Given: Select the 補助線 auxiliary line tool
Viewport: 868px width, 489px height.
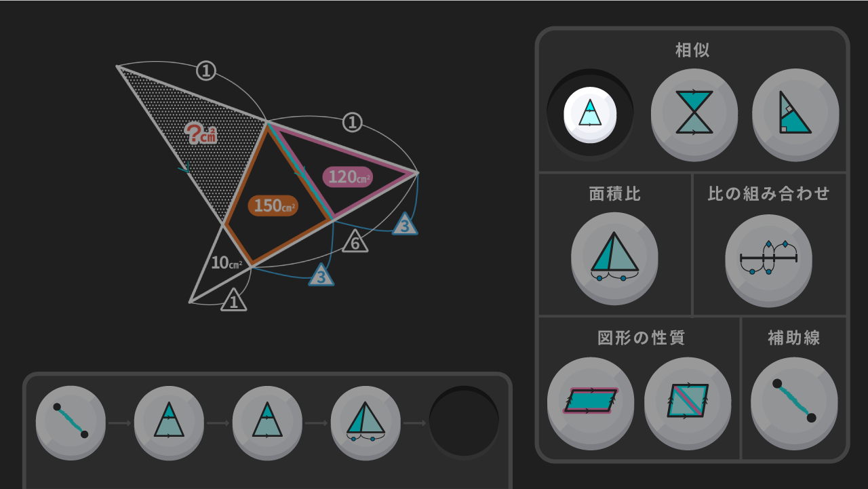Looking at the screenshot, I should (x=794, y=402).
